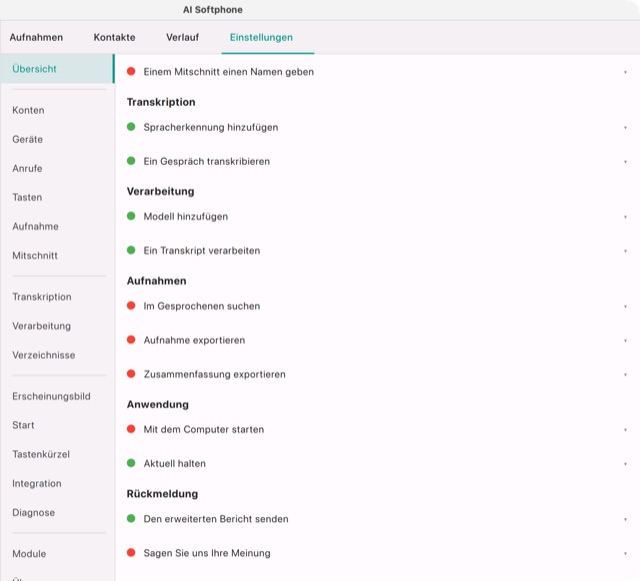Viewport: 640px width, 581px height.
Task: Open Diagnose settings
Action: tap(33, 512)
